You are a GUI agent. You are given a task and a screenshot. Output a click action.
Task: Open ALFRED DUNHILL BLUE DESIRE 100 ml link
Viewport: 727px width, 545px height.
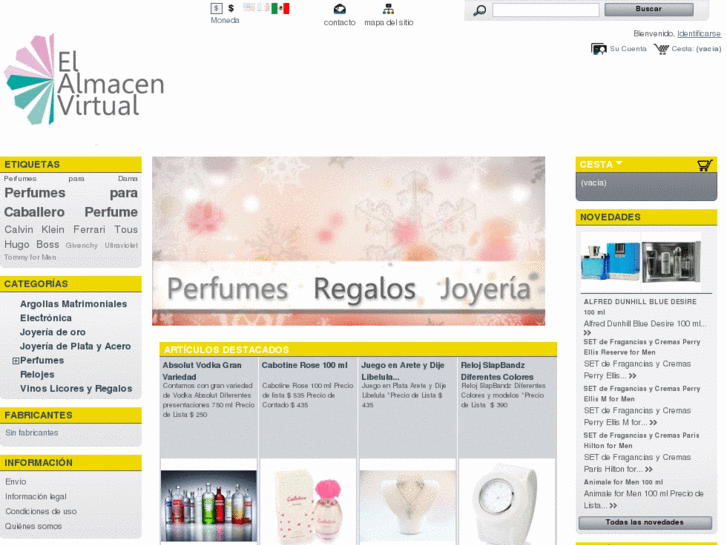tap(640, 307)
